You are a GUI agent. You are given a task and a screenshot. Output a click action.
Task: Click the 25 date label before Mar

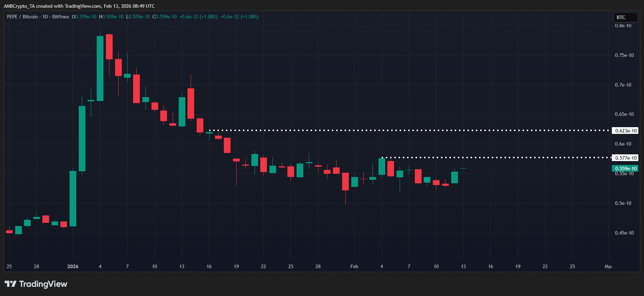tap(572, 266)
